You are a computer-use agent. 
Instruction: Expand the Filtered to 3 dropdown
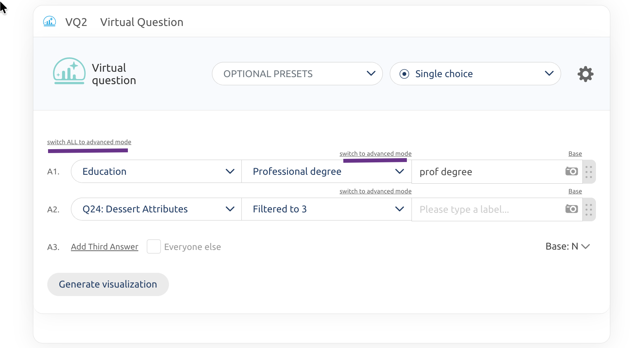326,209
